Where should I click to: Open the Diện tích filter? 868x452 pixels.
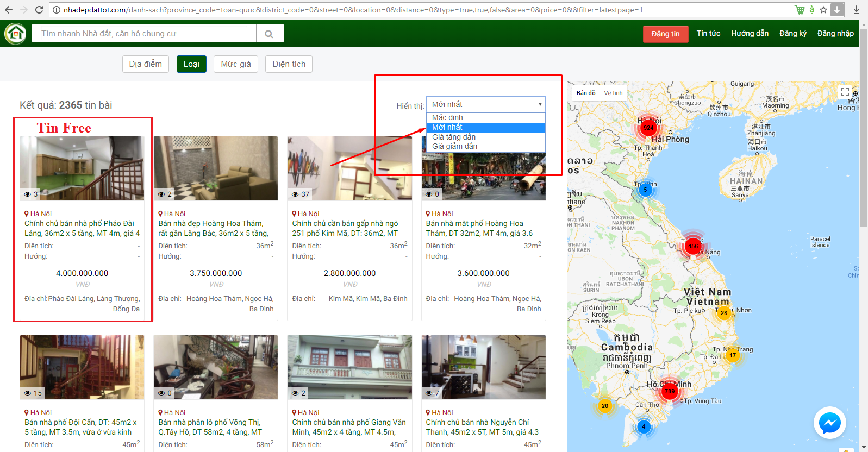[289, 64]
